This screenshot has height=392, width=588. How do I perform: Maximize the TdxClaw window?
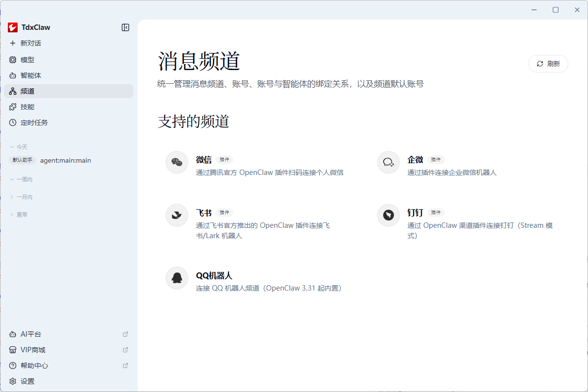[556, 10]
